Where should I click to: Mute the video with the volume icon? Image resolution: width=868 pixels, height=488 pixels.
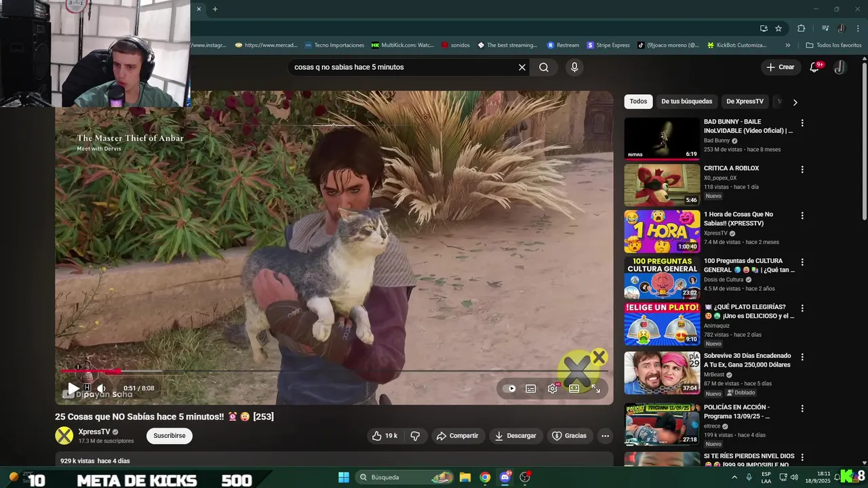(x=101, y=388)
